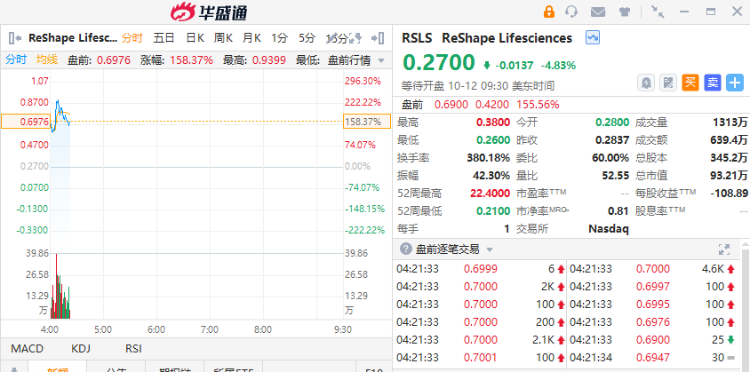Set a price alert with bell icon
The image size is (750, 372).
pyautogui.click(x=646, y=83)
